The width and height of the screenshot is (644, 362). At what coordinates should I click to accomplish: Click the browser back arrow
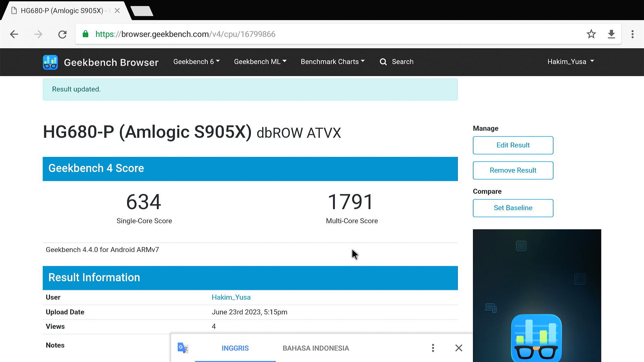(14, 34)
